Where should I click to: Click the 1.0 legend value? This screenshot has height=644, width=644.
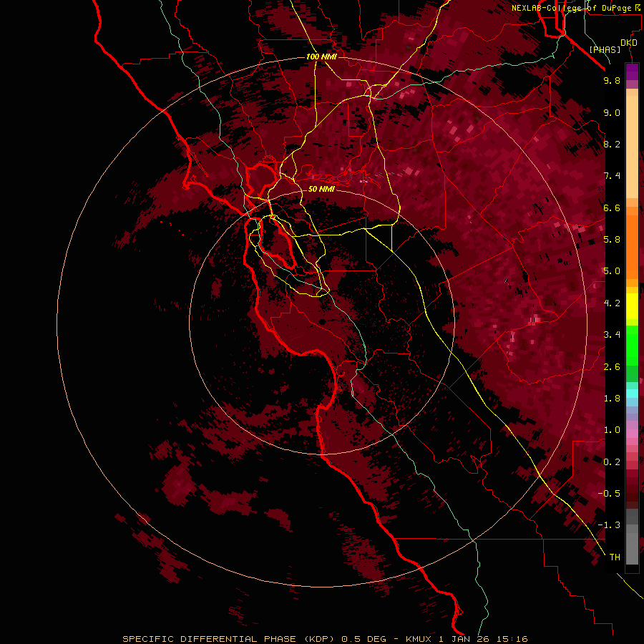click(612, 430)
